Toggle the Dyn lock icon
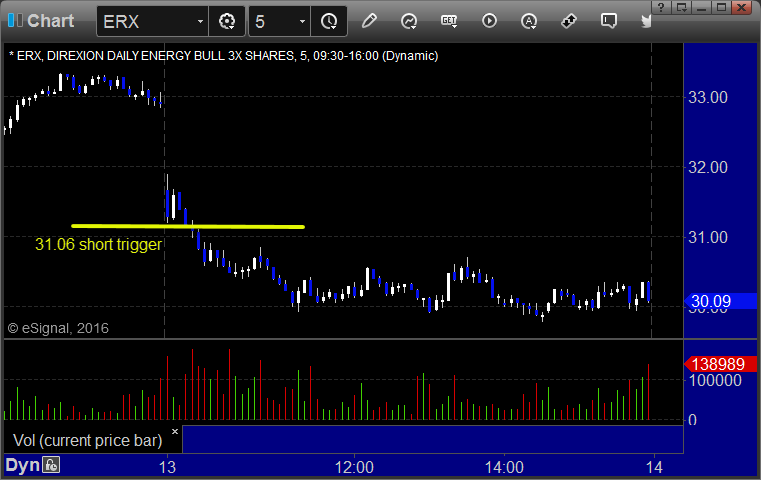 pyautogui.click(x=51, y=465)
